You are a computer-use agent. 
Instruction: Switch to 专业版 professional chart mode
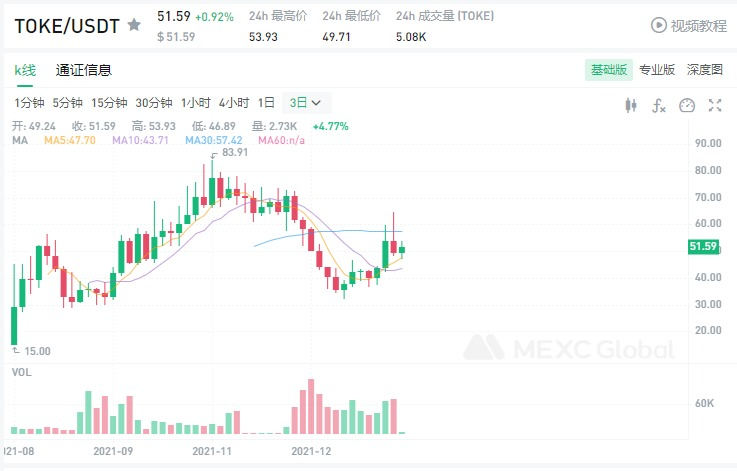[x=657, y=70]
